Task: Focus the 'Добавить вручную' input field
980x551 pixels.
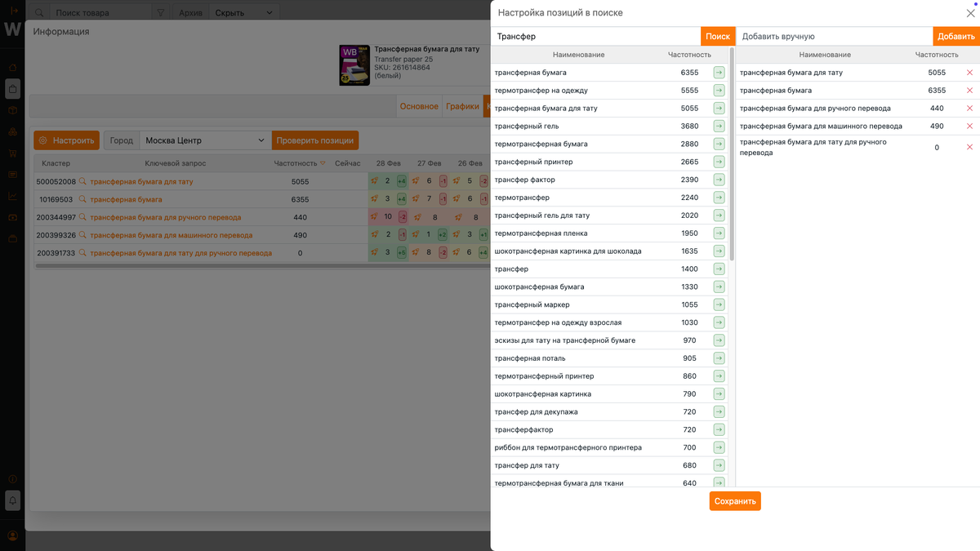Action: [835, 37]
